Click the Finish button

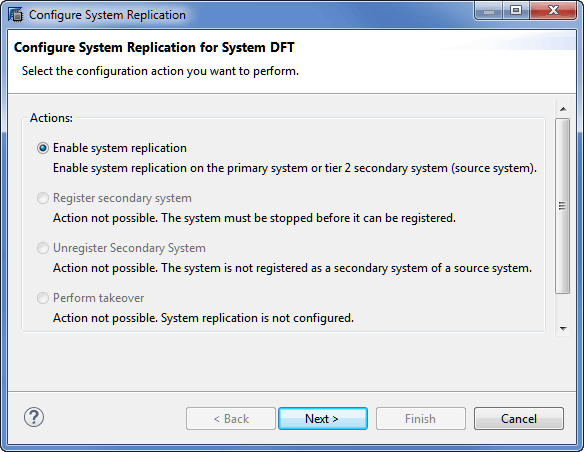[x=420, y=418]
